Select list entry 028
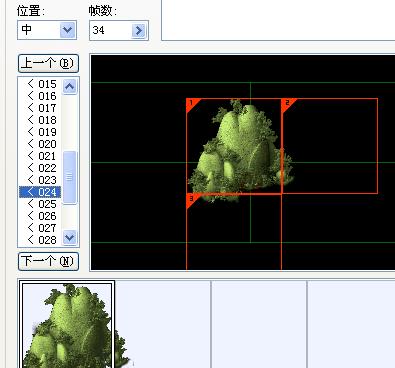395x368 pixels. click(x=41, y=240)
